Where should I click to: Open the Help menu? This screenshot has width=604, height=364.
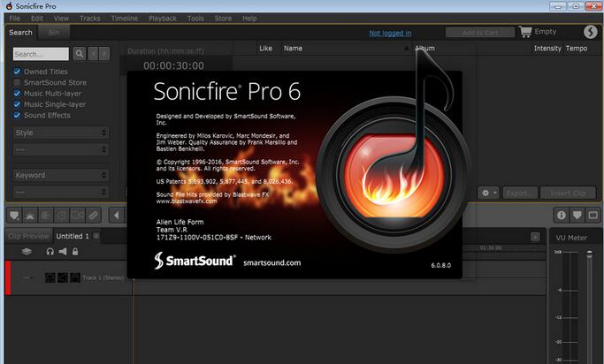click(249, 18)
